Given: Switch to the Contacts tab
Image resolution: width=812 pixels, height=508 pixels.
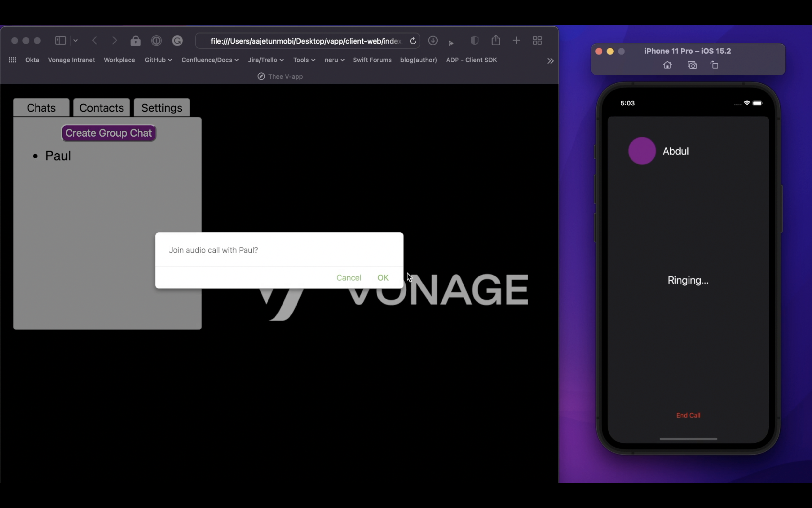Looking at the screenshot, I should point(101,107).
